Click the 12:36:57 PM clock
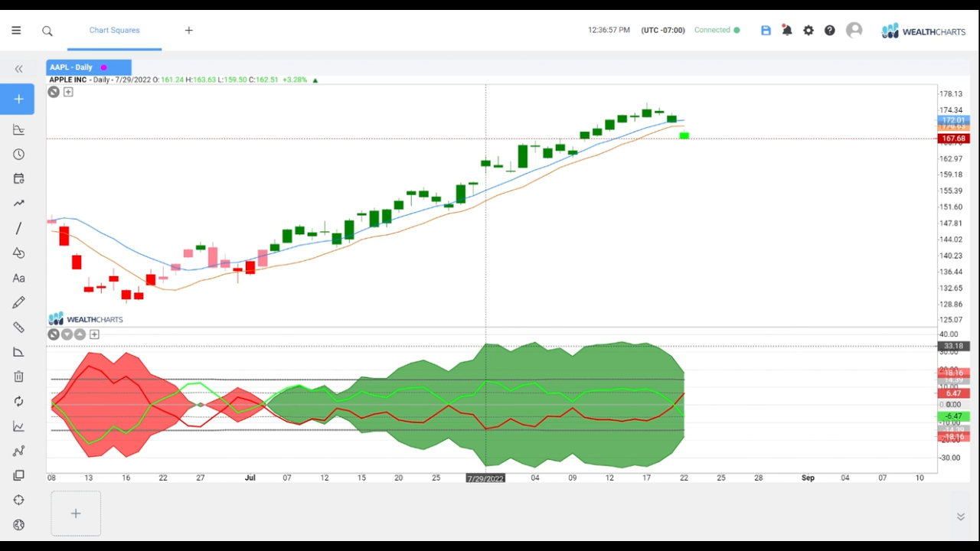980x551 pixels. click(x=609, y=31)
